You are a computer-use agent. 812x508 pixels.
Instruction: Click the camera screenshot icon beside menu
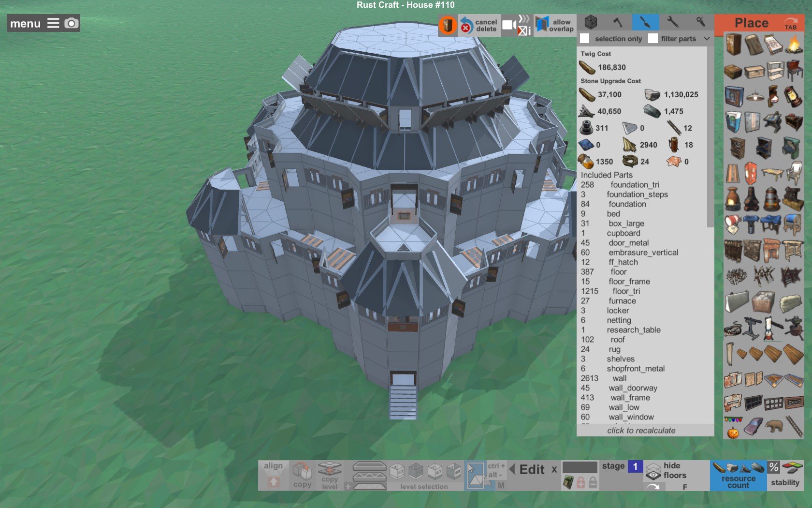tap(71, 23)
